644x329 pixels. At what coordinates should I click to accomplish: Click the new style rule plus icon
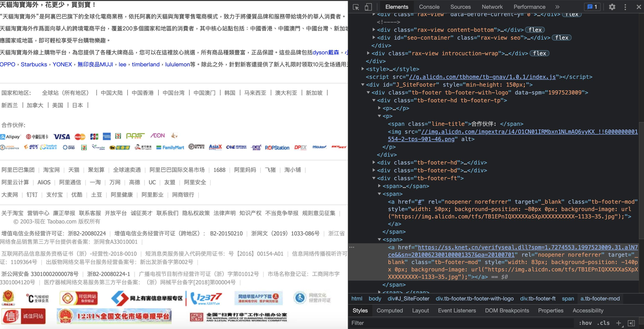pyautogui.click(x=618, y=323)
